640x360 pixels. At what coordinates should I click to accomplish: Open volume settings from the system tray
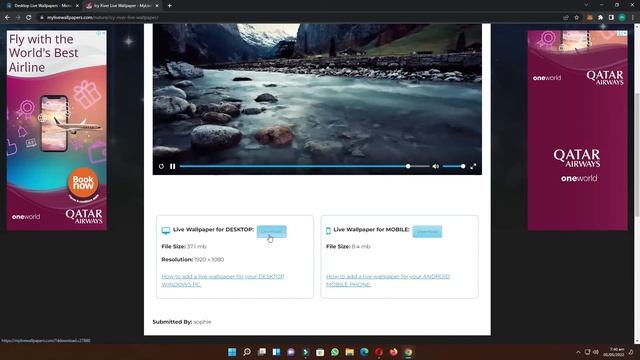coord(596,352)
